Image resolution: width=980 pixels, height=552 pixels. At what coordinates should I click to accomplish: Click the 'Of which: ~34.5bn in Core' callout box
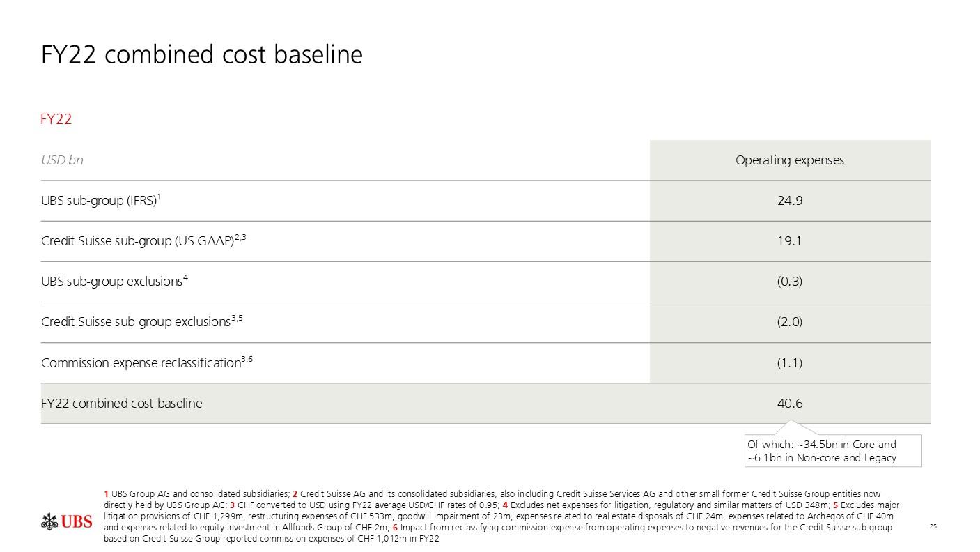tap(833, 451)
